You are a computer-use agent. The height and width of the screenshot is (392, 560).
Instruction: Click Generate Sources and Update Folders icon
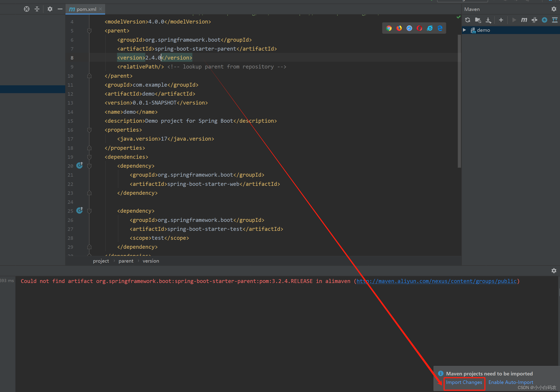(x=478, y=20)
